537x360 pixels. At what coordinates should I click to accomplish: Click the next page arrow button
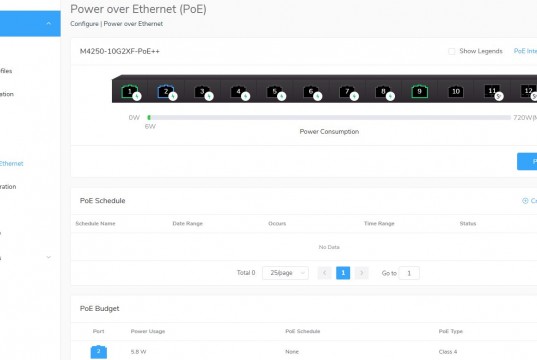coord(362,273)
